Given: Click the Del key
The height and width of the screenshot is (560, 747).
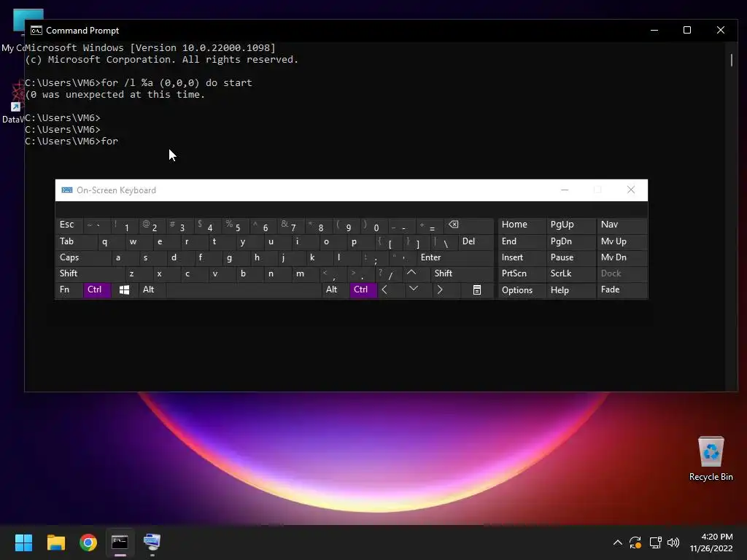Looking at the screenshot, I should click(476, 241).
